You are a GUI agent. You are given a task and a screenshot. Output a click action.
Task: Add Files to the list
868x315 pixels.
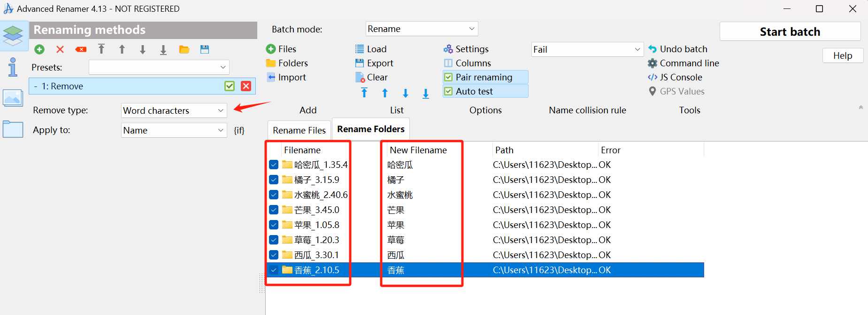[x=281, y=49]
